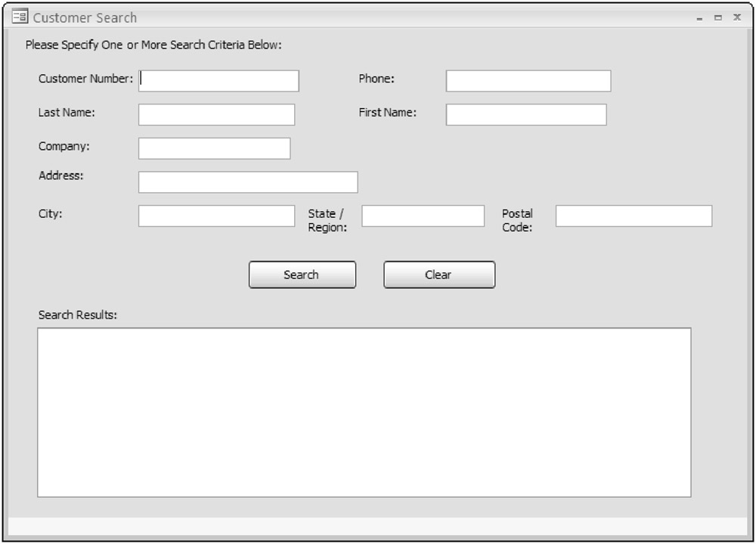Focus the Phone text box
This screenshot has height=544, width=756.
tap(528, 81)
